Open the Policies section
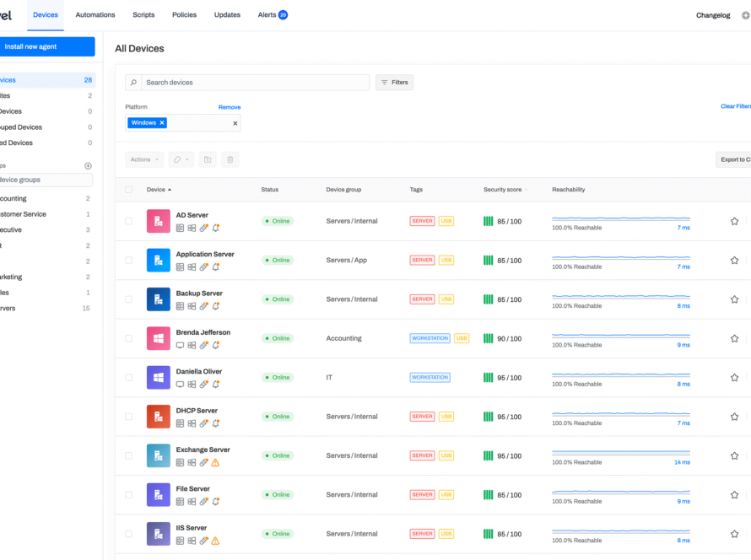This screenshot has height=560, width=751. (x=184, y=14)
